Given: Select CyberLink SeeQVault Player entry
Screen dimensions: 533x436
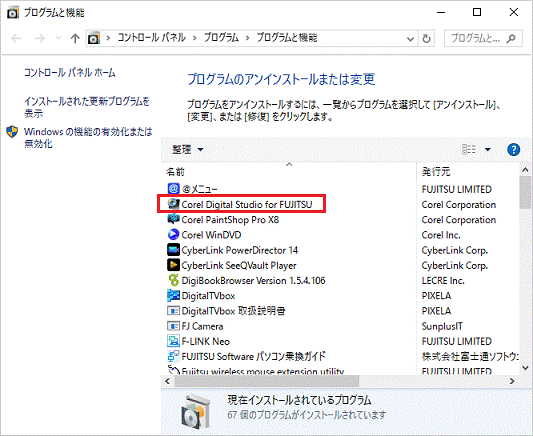Looking at the screenshot, I should click(x=239, y=265).
